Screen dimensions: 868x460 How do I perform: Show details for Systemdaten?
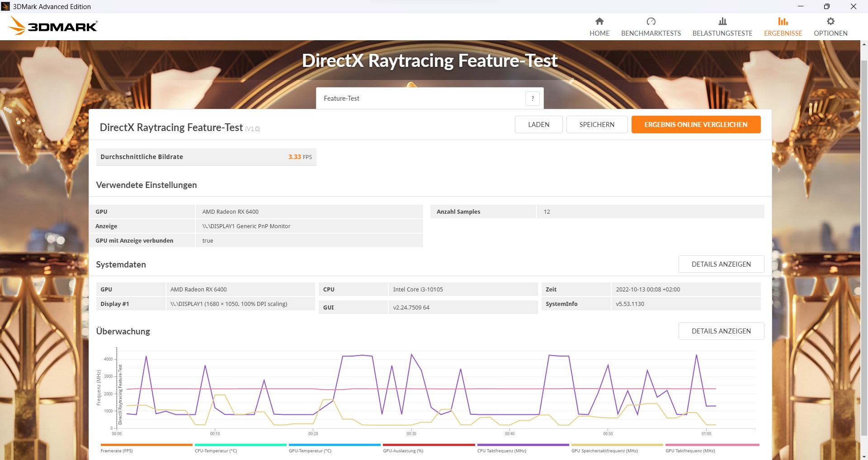pyautogui.click(x=721, y=264)
